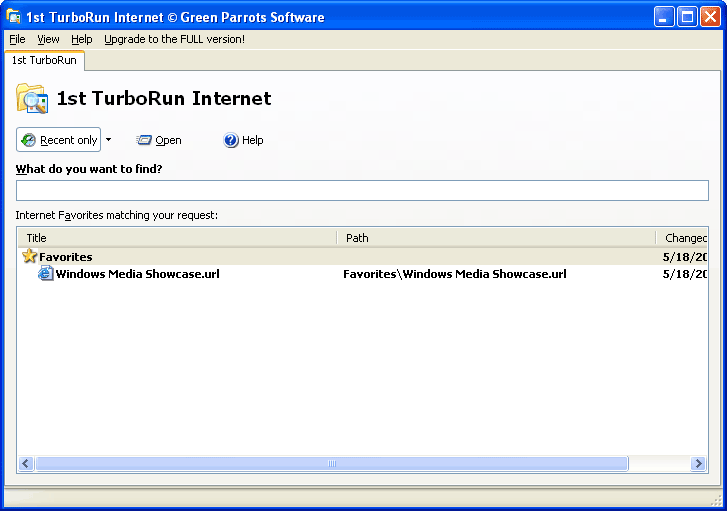Image resolution: width=727 pixels, height=511 pixels.
Task: Click the Favorites\Windows Media Showcase.url path cell
Action: 454,274
